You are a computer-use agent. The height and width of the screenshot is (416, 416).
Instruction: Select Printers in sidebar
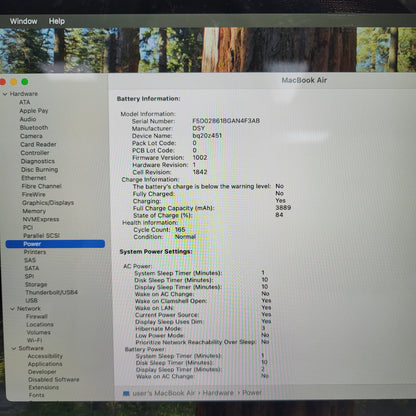[35, 252]
